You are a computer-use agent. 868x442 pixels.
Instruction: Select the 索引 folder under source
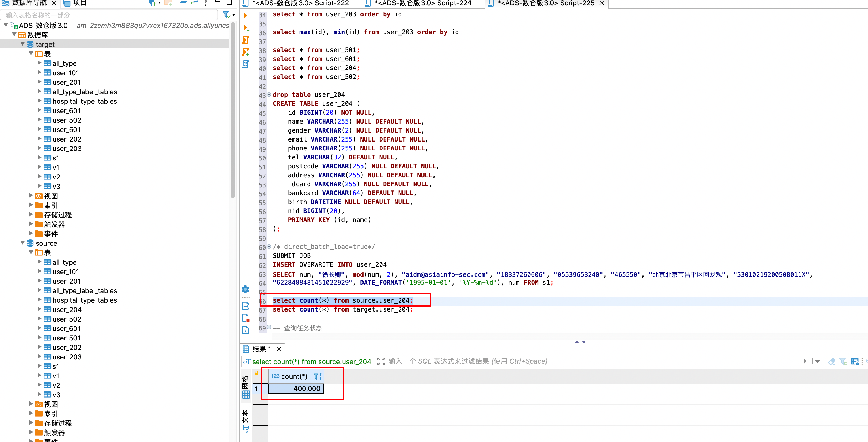tap(51, 413)
